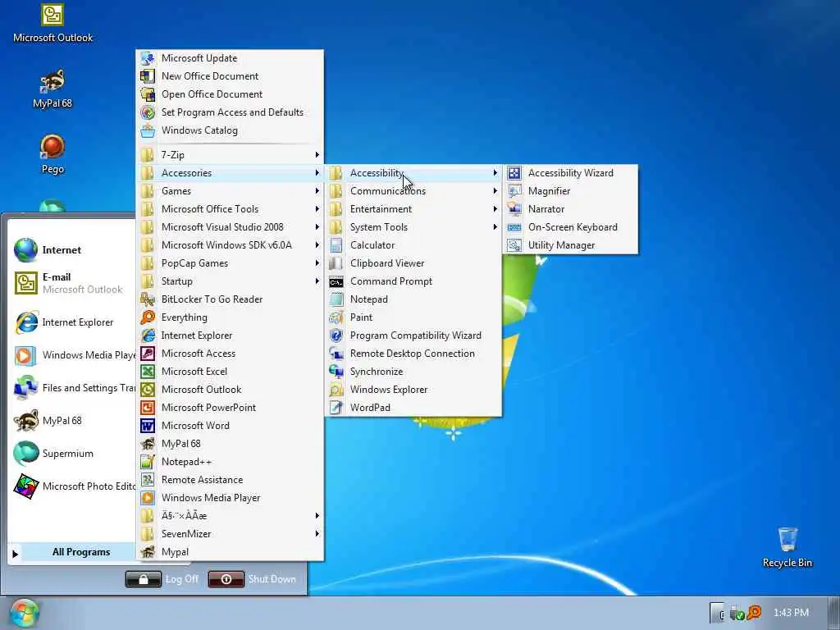Open Utility Manager
840x630 pixels.
[x=571, y=244]
